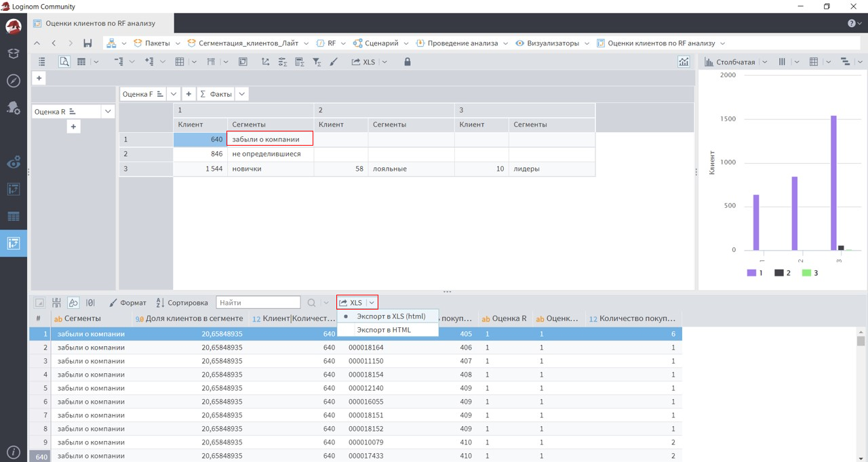868x462 pixels.
Task: Click the info icon in left sidebar
Action: tap(14, 452)
